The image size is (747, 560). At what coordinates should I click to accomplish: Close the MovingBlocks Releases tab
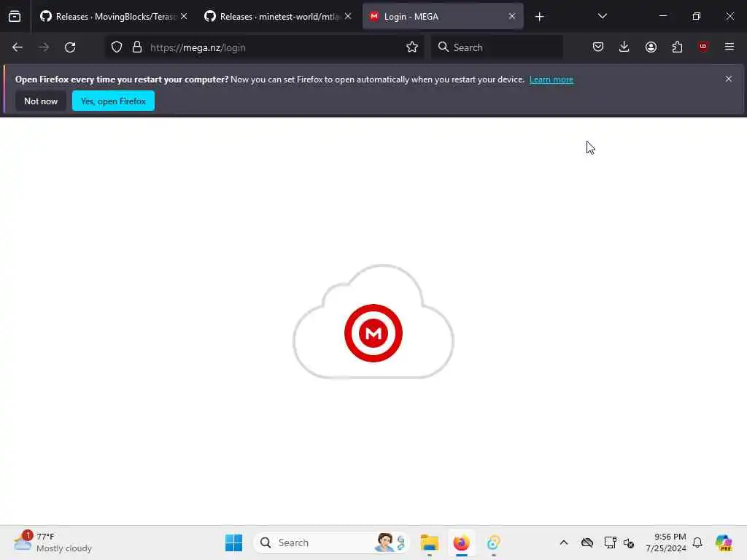pos(184,17)
